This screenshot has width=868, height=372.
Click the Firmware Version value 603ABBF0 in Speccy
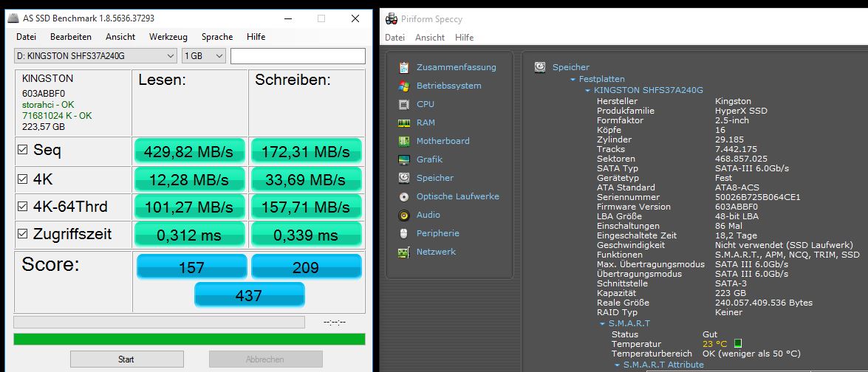[x=738, y=207]
